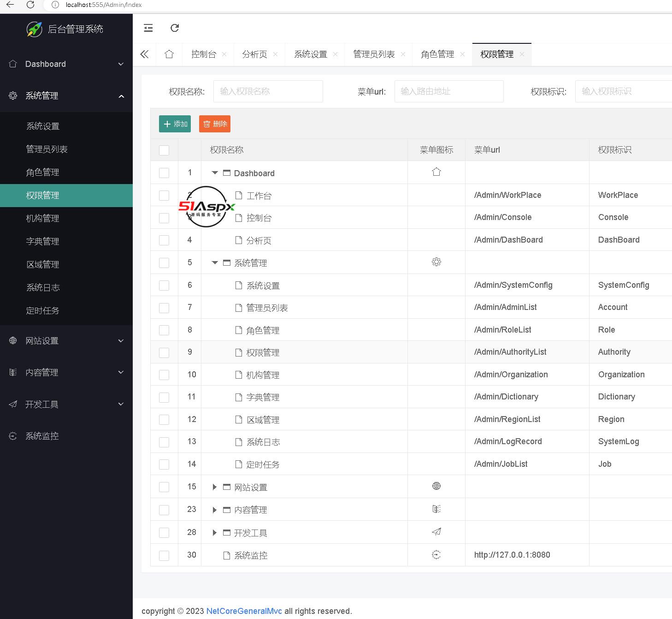Viewport: 672px width, 619px height.
Task: Click the green 添加 button
Action: pyautogui.click(x=175, y=124)
